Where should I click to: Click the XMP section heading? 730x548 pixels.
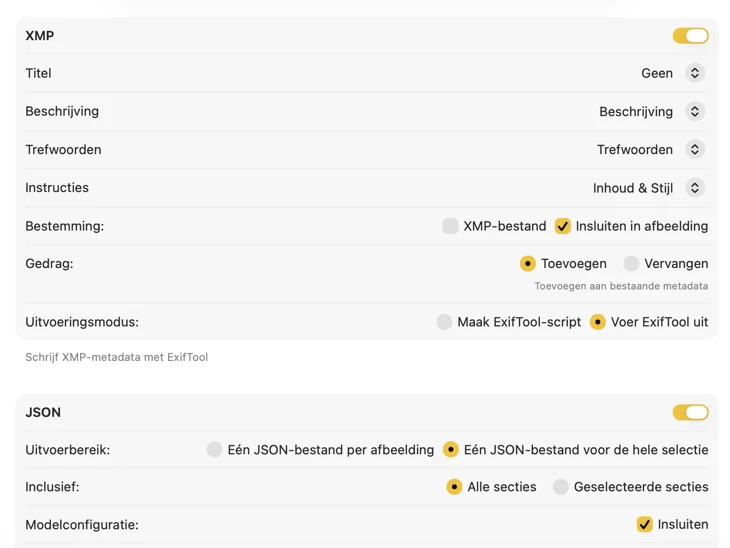pyautogui.click(x=40, y=36)
